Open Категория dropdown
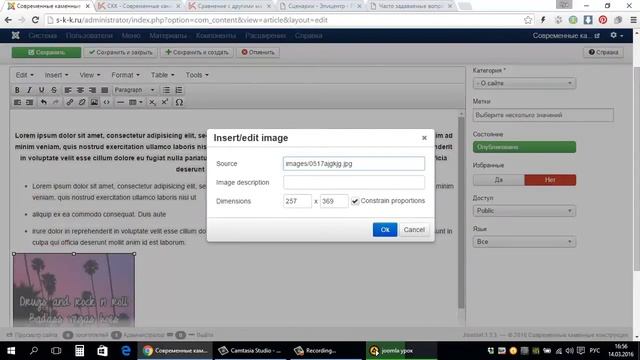The image size is (640, 360). (524, 83)
